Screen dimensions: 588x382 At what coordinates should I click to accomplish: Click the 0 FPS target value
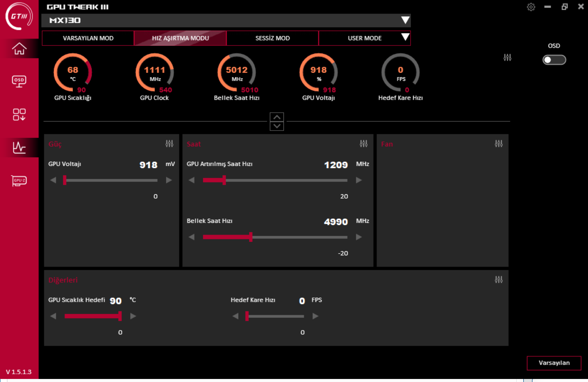[302, 301]
